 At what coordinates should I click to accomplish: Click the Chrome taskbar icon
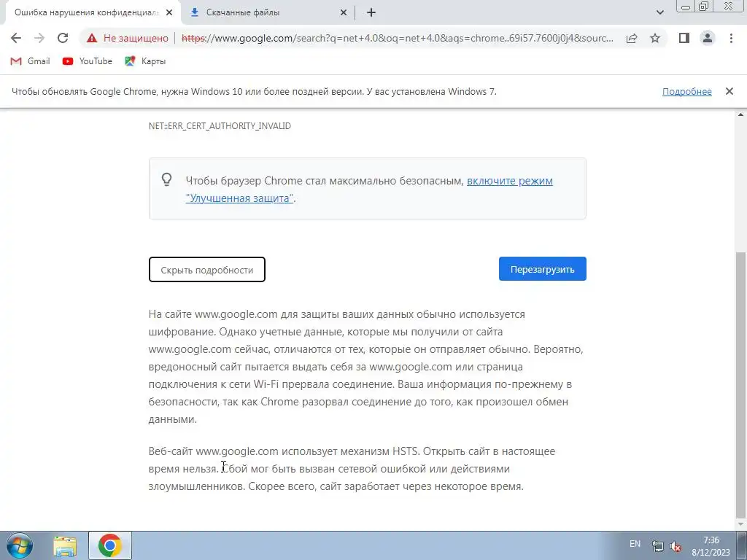(109, 545)
